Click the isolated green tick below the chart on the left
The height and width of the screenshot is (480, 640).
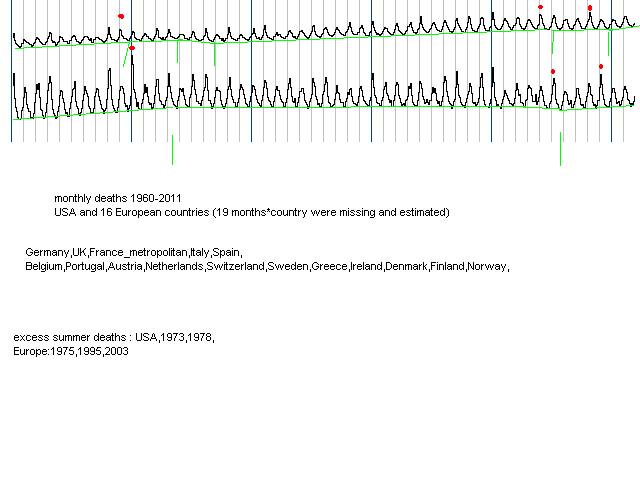(172, 150)
